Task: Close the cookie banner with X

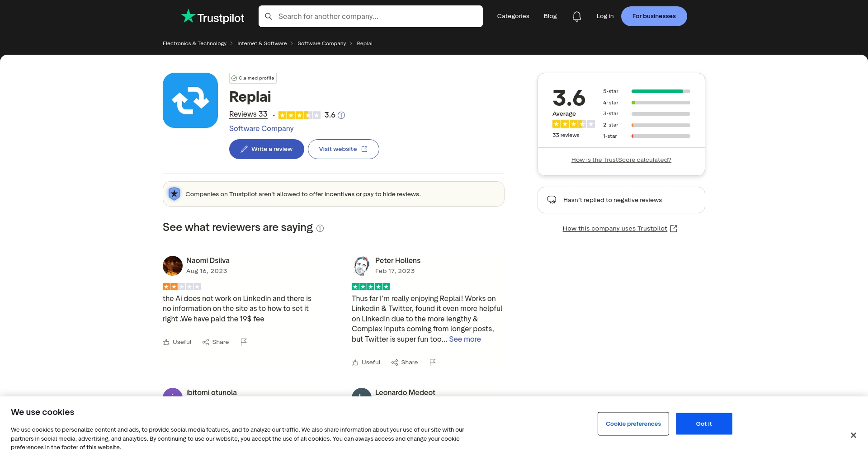Action: point(853,435)
